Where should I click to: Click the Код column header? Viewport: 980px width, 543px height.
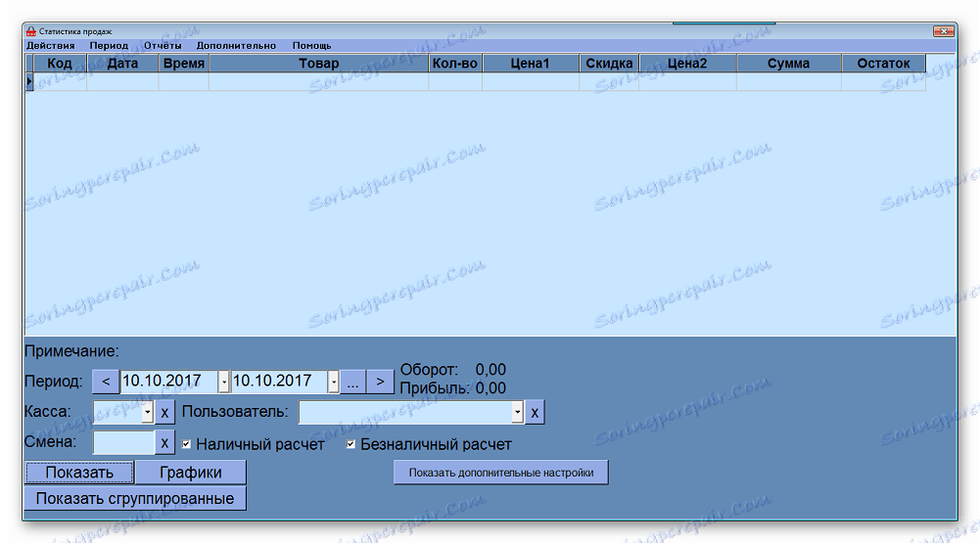pyautogui.click(x=60, y=64)
